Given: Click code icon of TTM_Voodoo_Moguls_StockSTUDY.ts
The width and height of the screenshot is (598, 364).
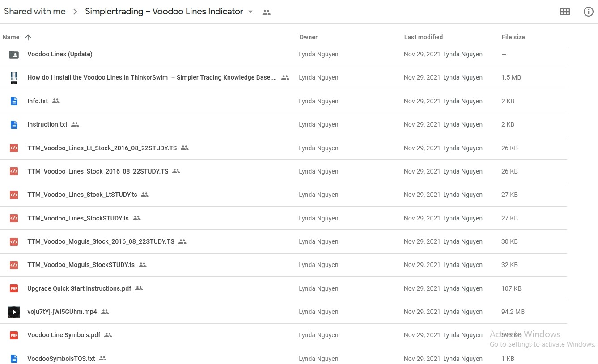Looking at the screenshot, I should [x=14, y=265].
